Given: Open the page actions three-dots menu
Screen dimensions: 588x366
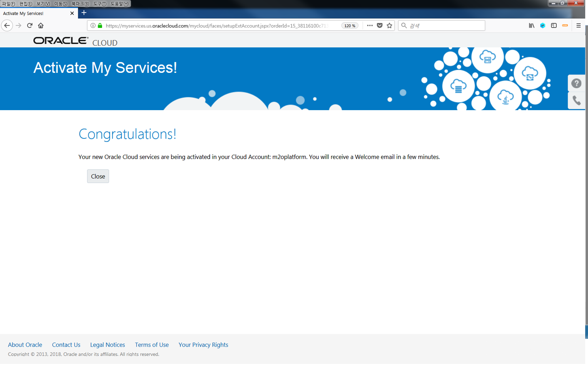Looking at the screenshot, I should click(x=370, y=26).
